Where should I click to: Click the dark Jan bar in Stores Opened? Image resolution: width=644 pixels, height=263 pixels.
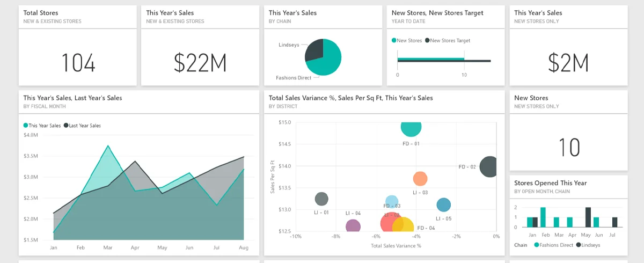(535, 222)
